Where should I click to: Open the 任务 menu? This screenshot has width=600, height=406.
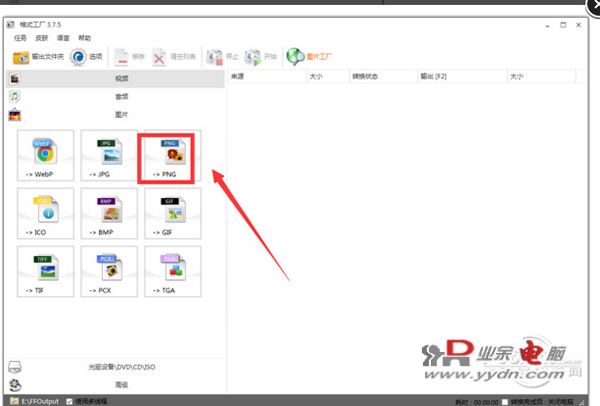pyautogui.click(x=20, y=38)
